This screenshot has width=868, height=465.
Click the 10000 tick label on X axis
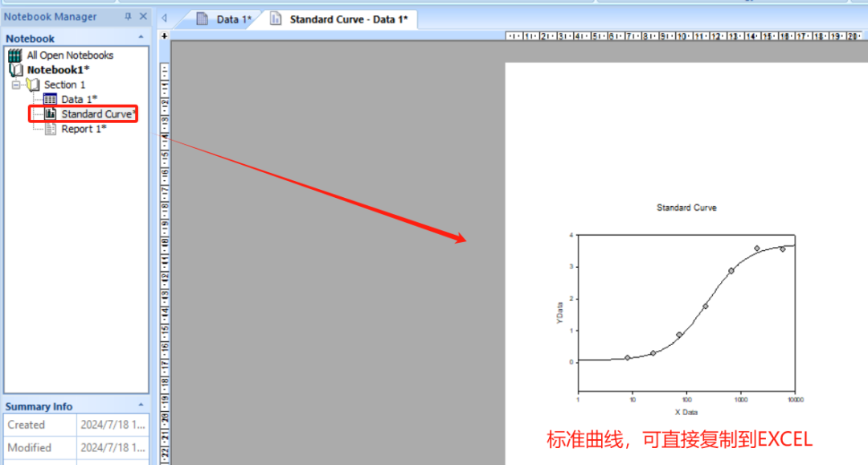tap(796, 400)
